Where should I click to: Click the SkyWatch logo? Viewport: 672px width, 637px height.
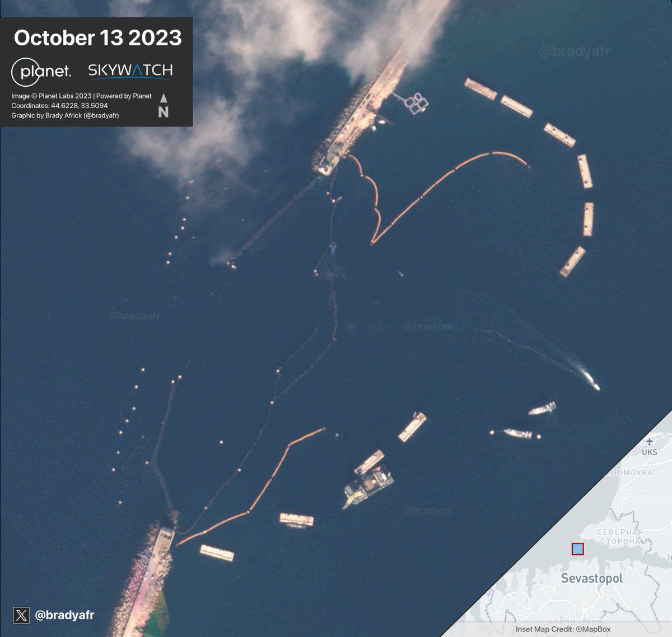click(130, 71)
